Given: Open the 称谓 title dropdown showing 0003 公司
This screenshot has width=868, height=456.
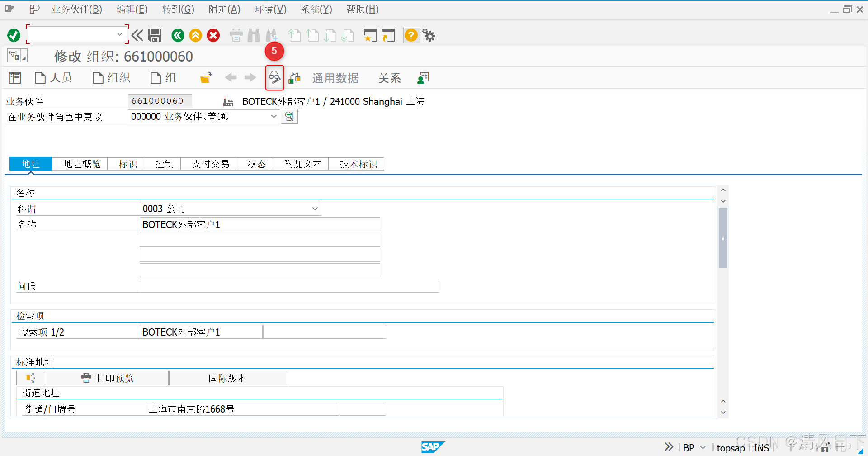Looking at the screenshot, I should (x=315, y=209).
